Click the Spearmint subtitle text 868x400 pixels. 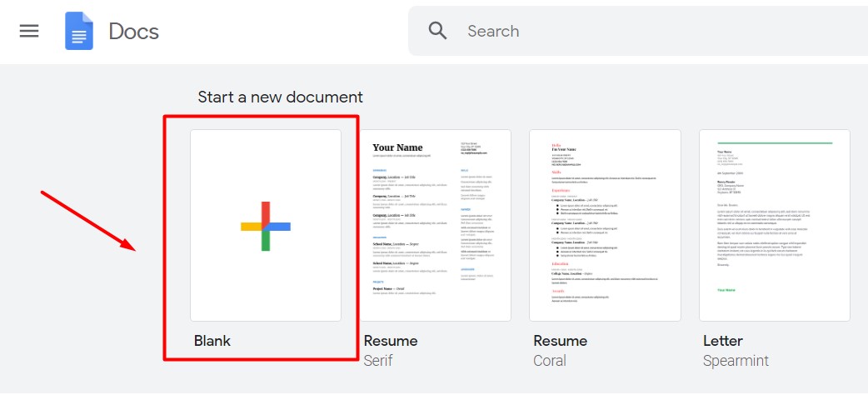pyautogui.click(x=736, y=361)
